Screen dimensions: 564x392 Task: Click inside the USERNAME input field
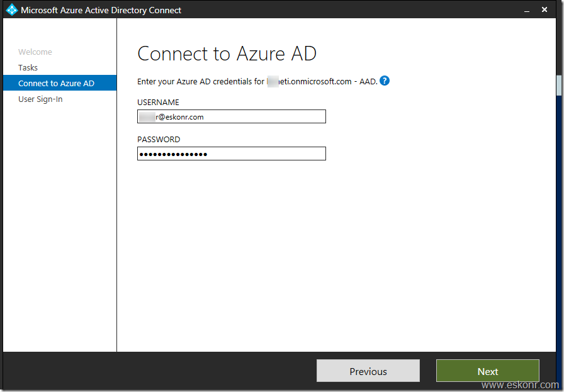(x=231, y=116)
